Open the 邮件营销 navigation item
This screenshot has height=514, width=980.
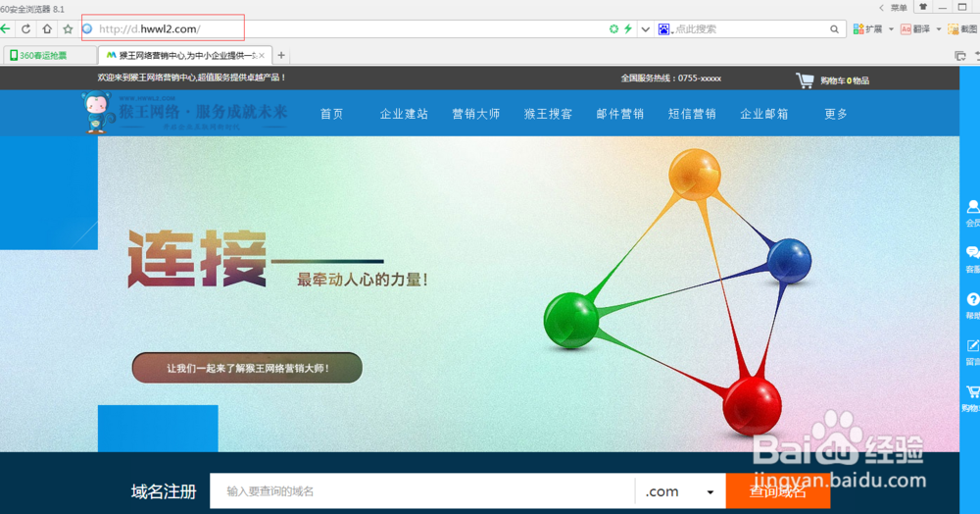(x=620, y=114)
